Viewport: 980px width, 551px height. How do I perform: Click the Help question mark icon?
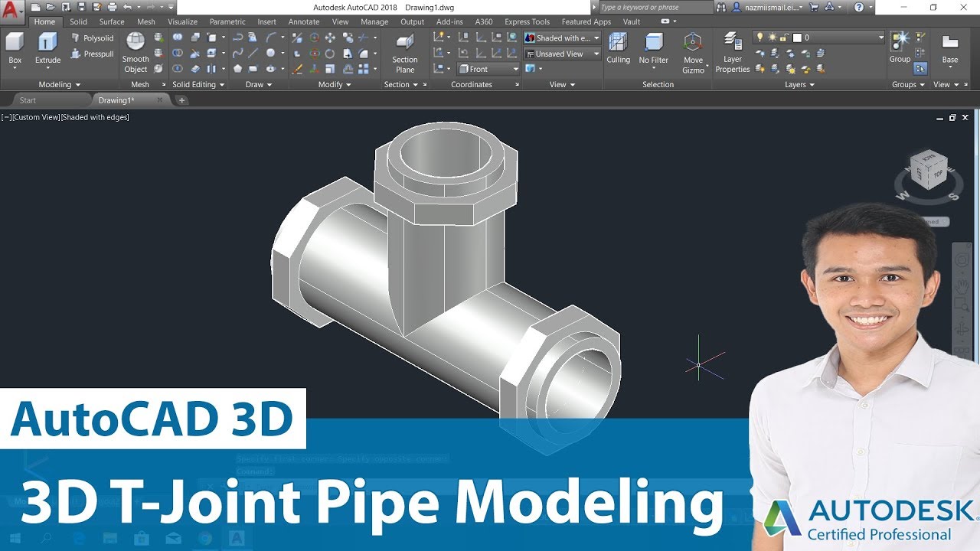pyautogui.click(x=859, y=7)
